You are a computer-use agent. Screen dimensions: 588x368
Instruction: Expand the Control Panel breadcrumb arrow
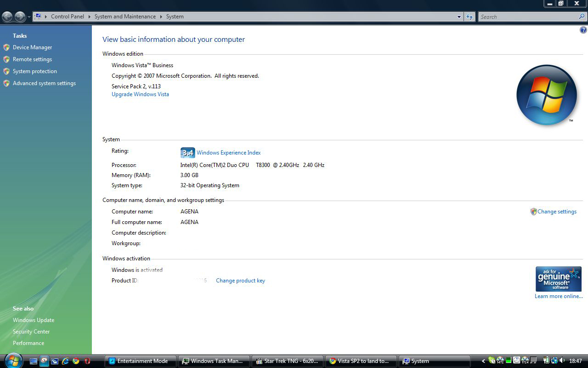pos(89,17)
